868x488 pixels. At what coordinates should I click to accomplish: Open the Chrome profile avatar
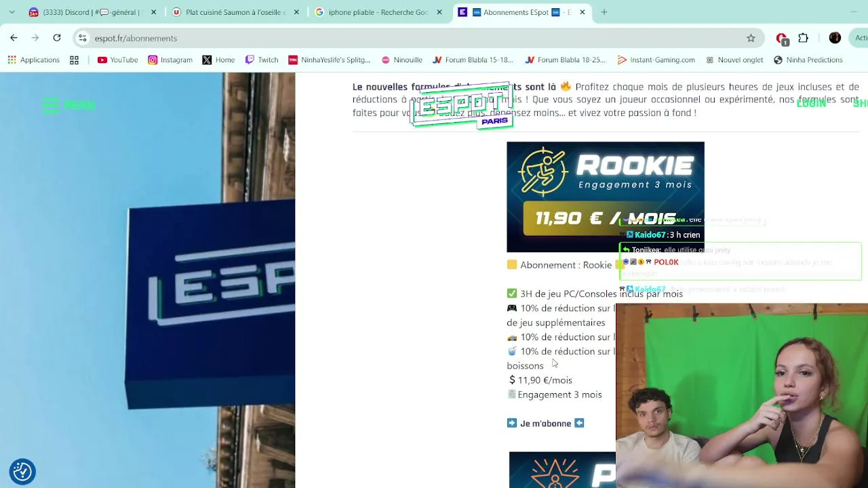(835, 38)
